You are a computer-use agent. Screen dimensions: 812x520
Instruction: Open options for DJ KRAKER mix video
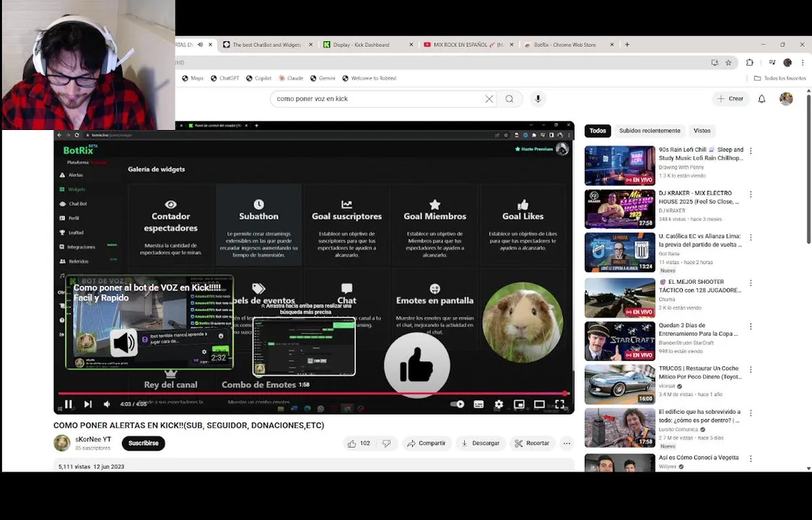[x=751, y=194]
